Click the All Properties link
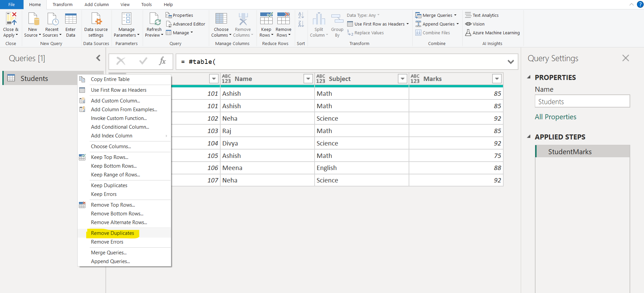Image resolution: width=644 pixels, height=293 pixels. 555,117
